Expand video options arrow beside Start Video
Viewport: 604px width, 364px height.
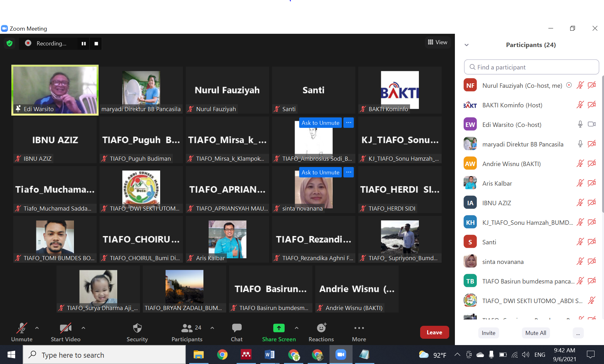[x=83, y=328]
